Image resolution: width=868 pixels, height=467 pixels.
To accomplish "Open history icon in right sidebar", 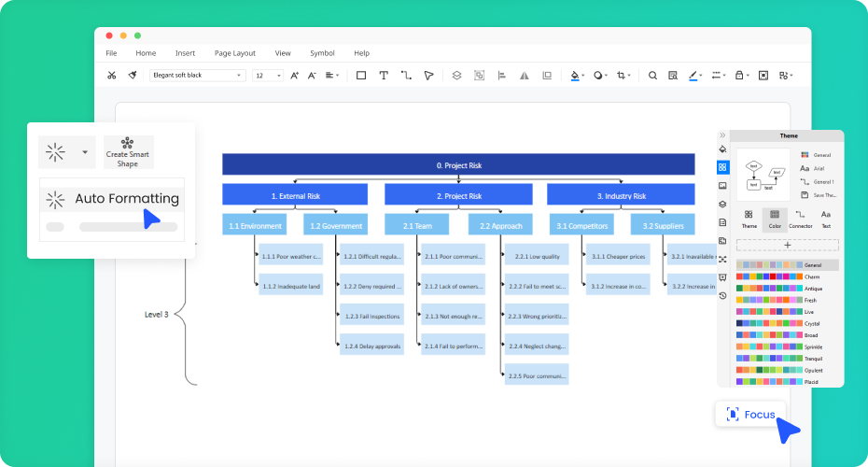I will coord(722,295).
